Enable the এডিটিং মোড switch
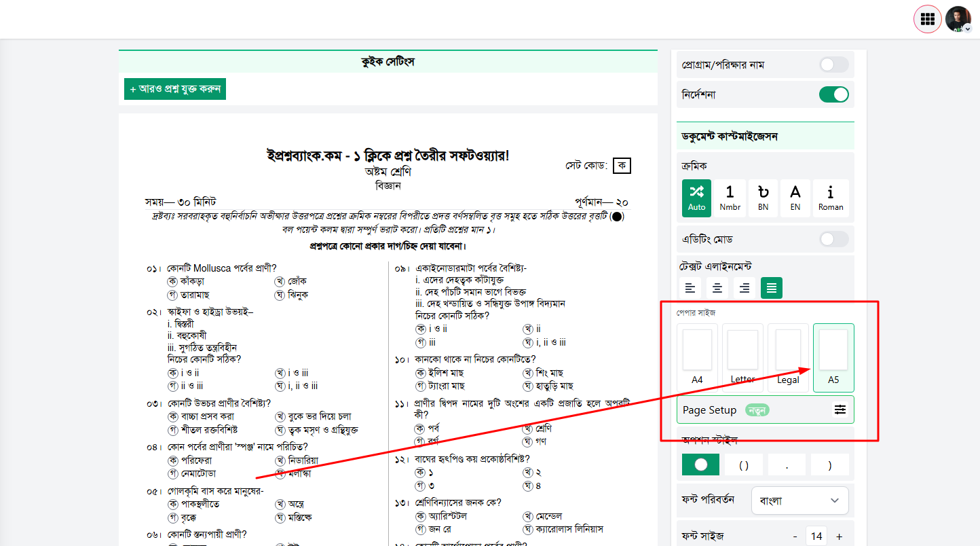This screenshot has width=980, height=546. point(834,239)
